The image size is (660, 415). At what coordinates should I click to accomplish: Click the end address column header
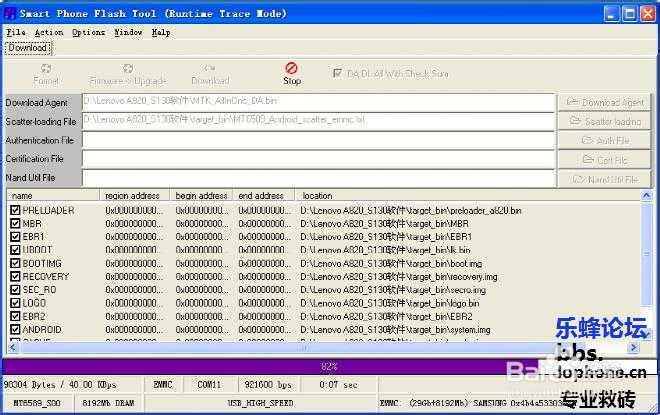point(263,196)
